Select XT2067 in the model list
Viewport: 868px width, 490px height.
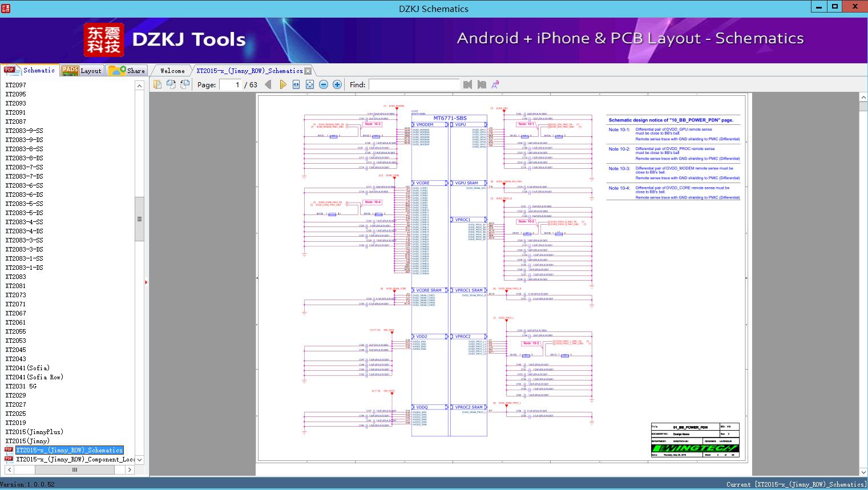click(16, 313)
